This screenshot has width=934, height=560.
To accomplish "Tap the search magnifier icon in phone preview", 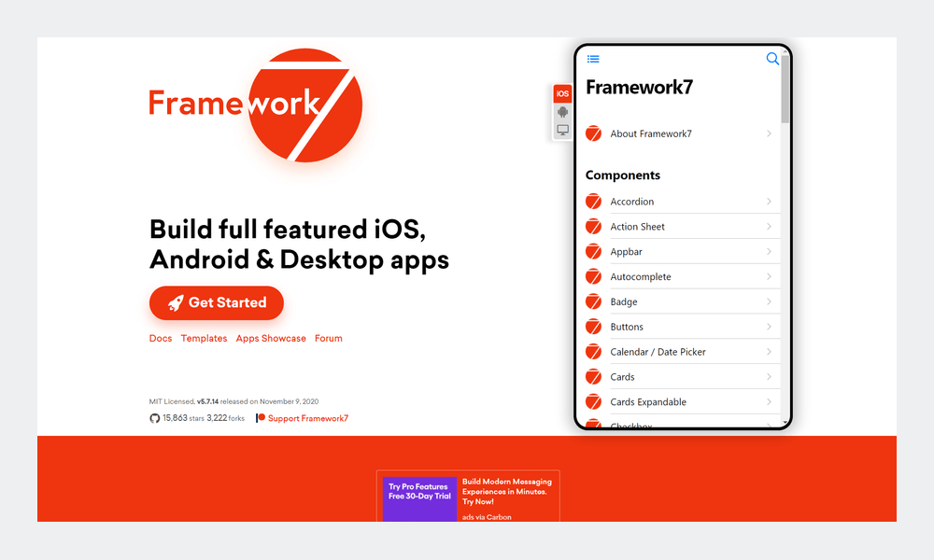I will [x=772, y=58].
